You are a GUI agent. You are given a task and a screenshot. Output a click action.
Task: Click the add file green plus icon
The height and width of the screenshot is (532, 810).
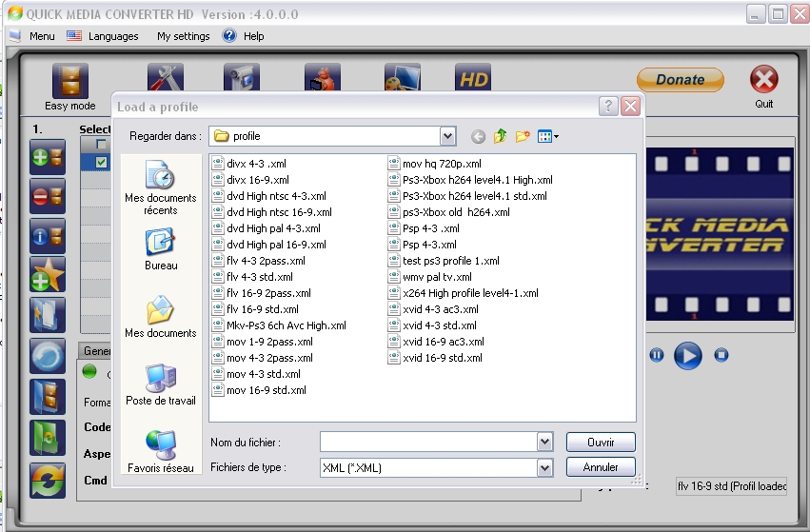tap(48, 157)
